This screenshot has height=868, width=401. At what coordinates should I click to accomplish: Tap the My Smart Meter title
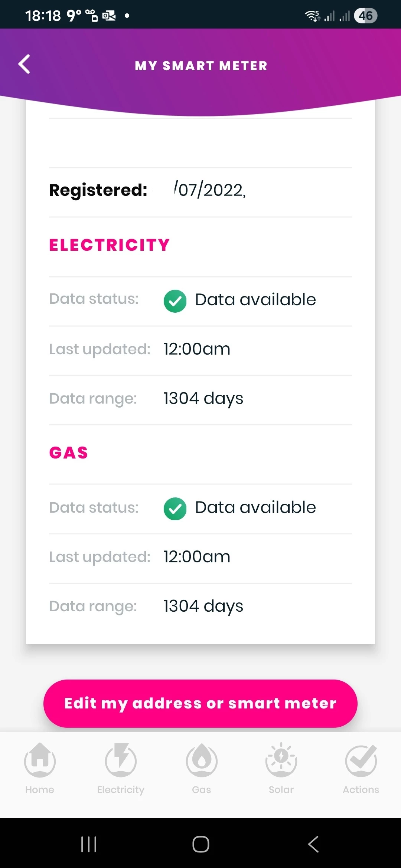[x=201, y=66]
